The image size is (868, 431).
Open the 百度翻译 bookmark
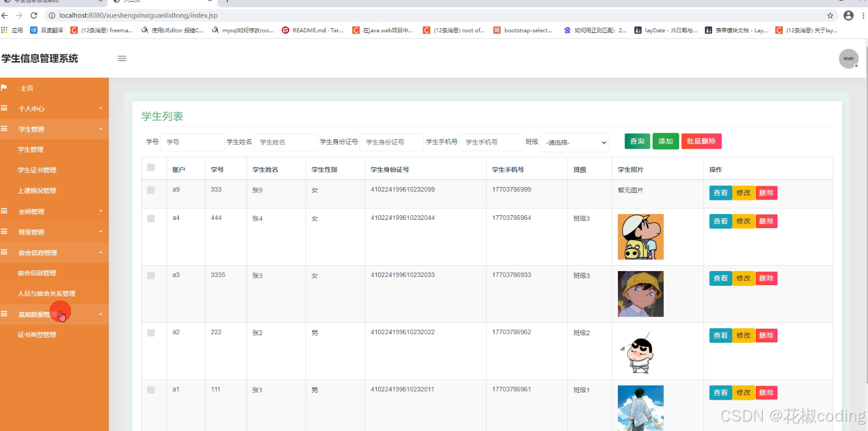point(46,30)
